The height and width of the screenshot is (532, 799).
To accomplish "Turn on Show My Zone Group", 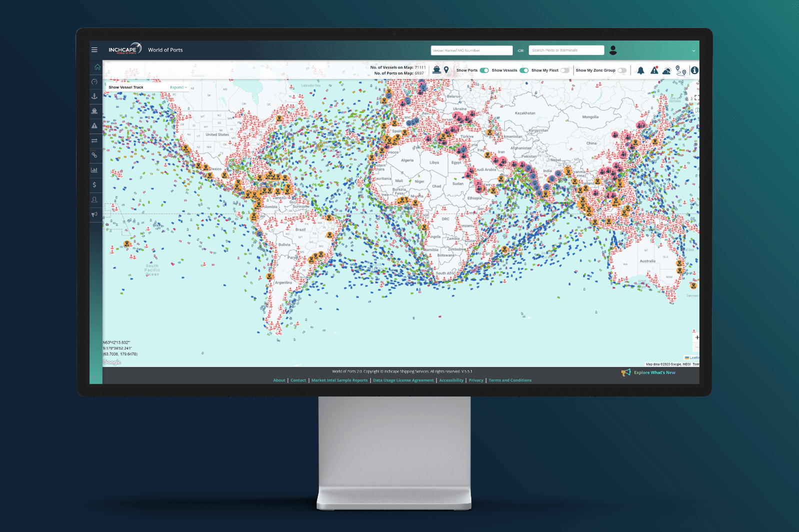I will pyautogui.click(x=622, y=70).
